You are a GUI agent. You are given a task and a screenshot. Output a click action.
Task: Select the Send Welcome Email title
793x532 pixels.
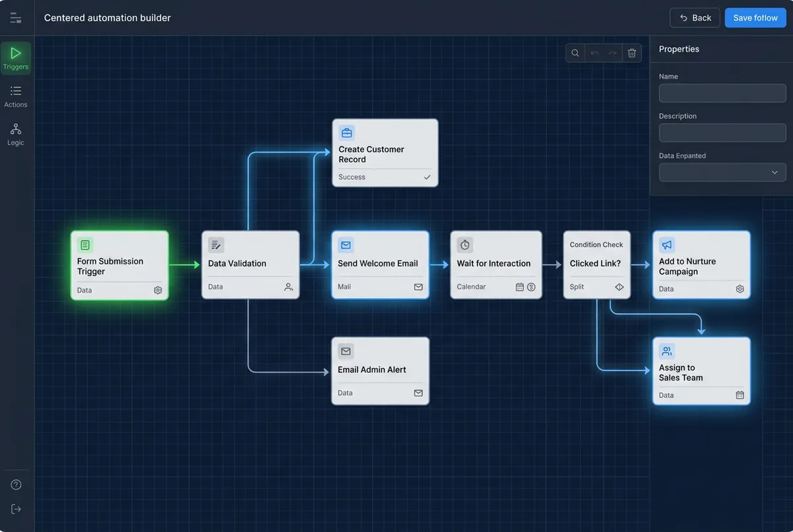click(x=378, y=263)
